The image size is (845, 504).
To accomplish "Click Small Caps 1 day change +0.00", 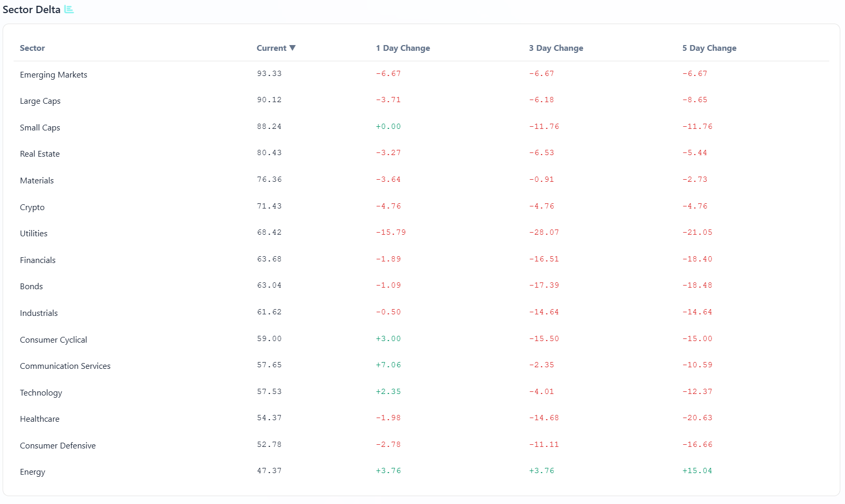I will point(388,126).
